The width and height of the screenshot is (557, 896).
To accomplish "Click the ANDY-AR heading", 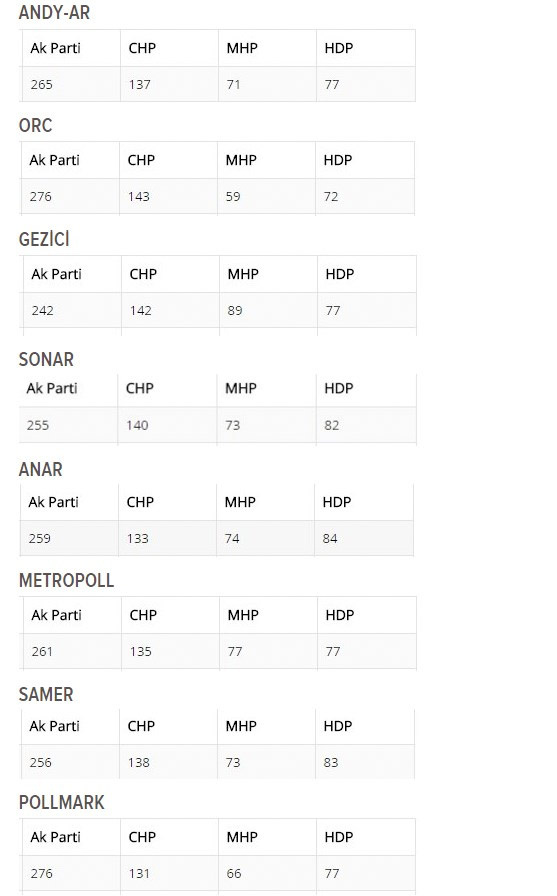I will pos(54,13).
